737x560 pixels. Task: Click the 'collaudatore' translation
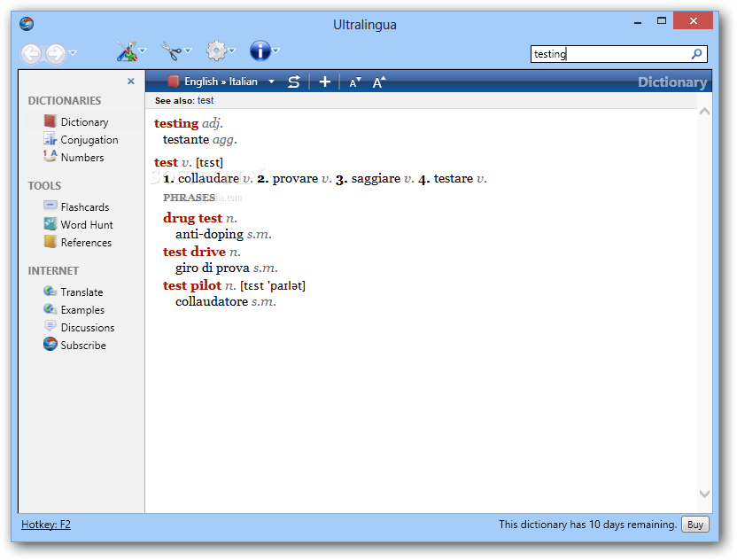pos(212,301)
